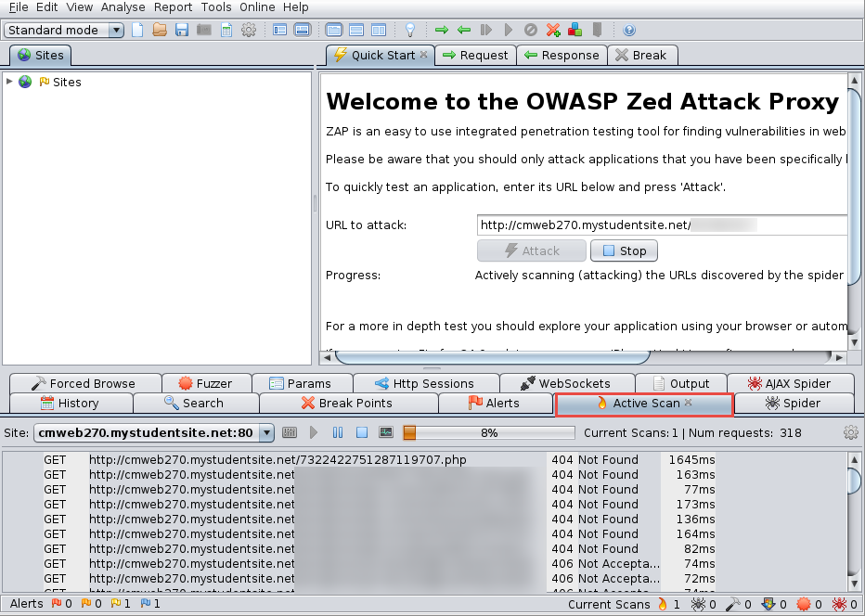This screenshot has width=865, height=616.
Task: Select the Sites tab in left panel
Action: click(x=41, y=55)
